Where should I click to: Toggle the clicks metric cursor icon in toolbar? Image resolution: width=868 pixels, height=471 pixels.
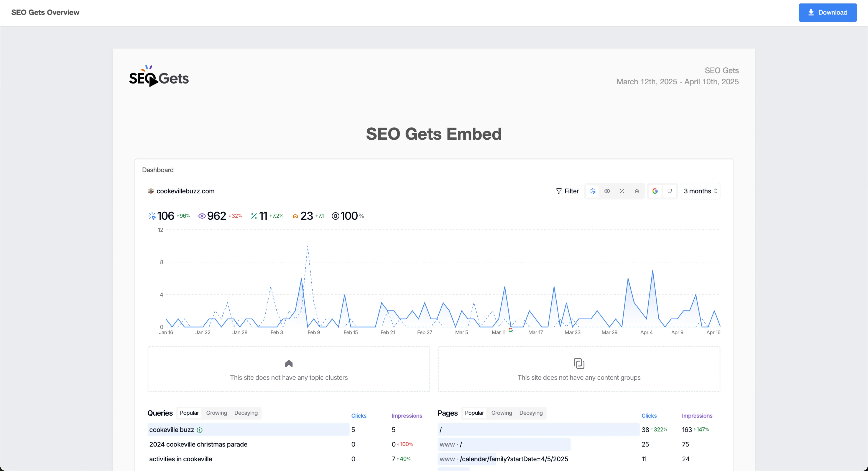[593, 191]
